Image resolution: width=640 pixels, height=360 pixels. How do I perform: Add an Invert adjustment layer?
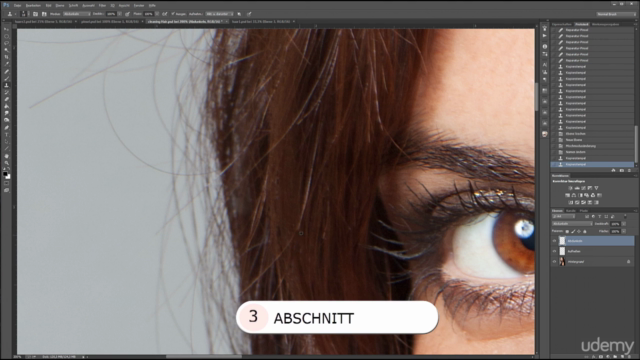tap(571, 202)
